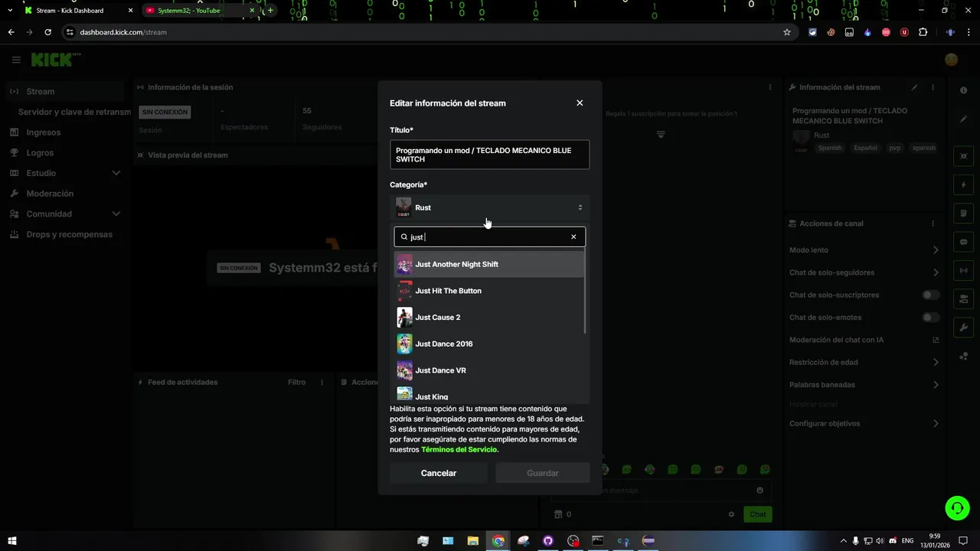Close the Editar información del stream dialog

click(x=580, y=103)
